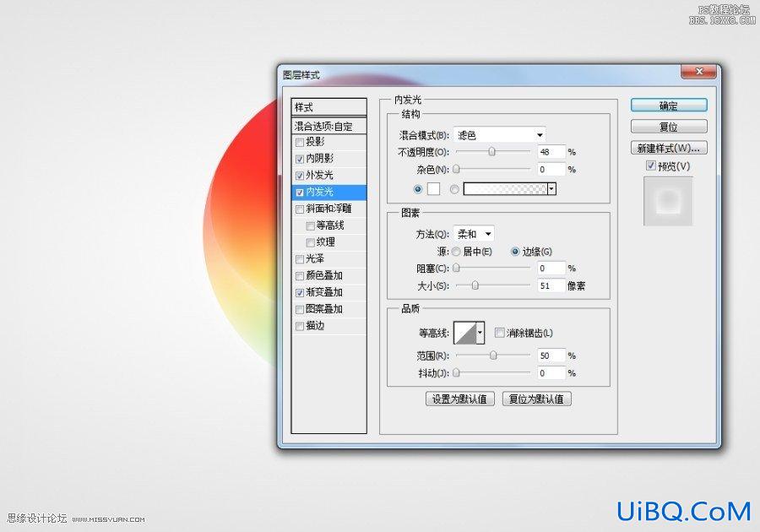This screenshot has width=760, height=532.
Task: Select 样式 in the style list
Action: pyautogui.click(x=328, y=107)
